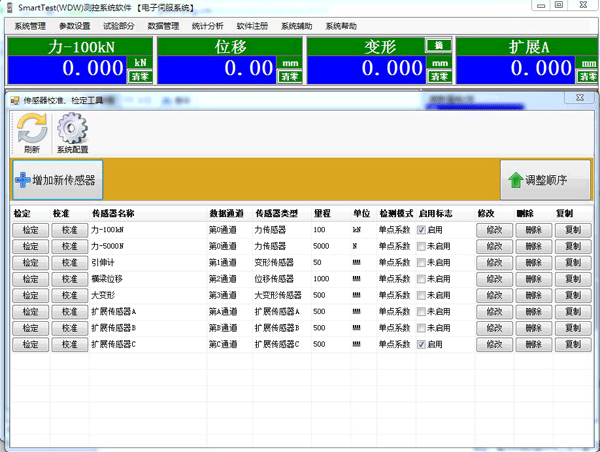
Task: Enable the 横梁位移 sensor checkbox
Action: (x=421, y=279)
